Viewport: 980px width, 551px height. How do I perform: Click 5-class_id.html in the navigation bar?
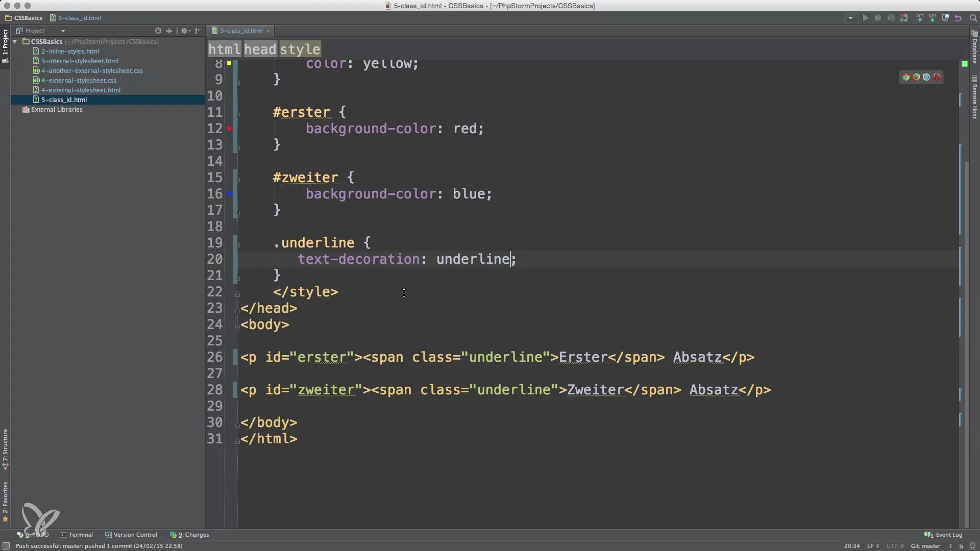click(76, 18)
